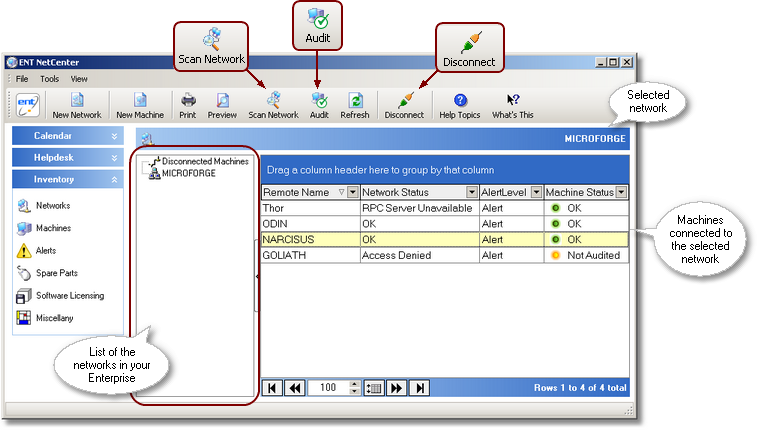The width and height of the screenshot is (759, 430).
Task: Maximize the ENT NetCenter window
Action: (x=613, y=62)
